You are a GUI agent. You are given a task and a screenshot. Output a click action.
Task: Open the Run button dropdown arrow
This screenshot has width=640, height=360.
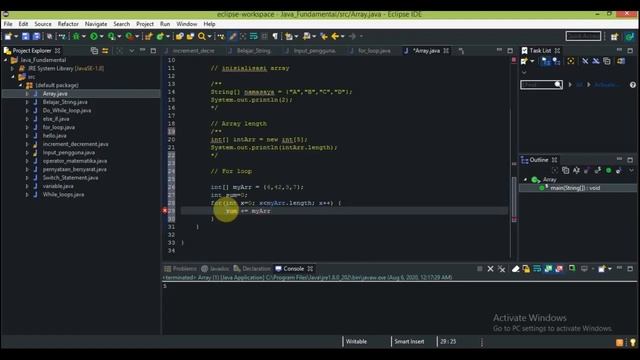click(x=102, y=36)
